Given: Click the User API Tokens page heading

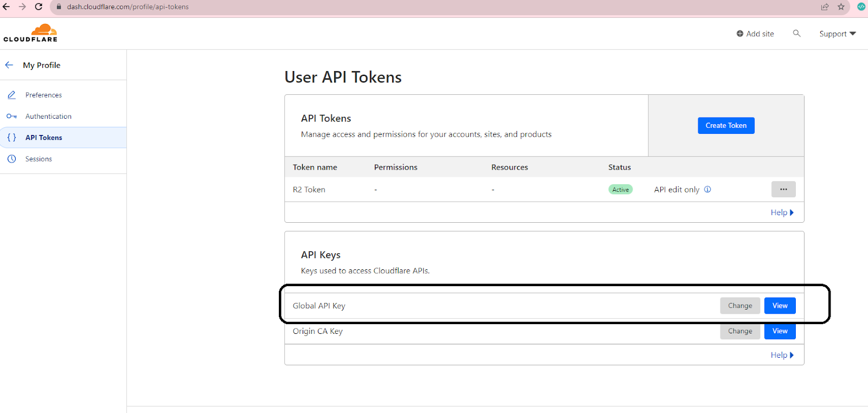Looking at the screenshot, I should [x=343, y=77].
